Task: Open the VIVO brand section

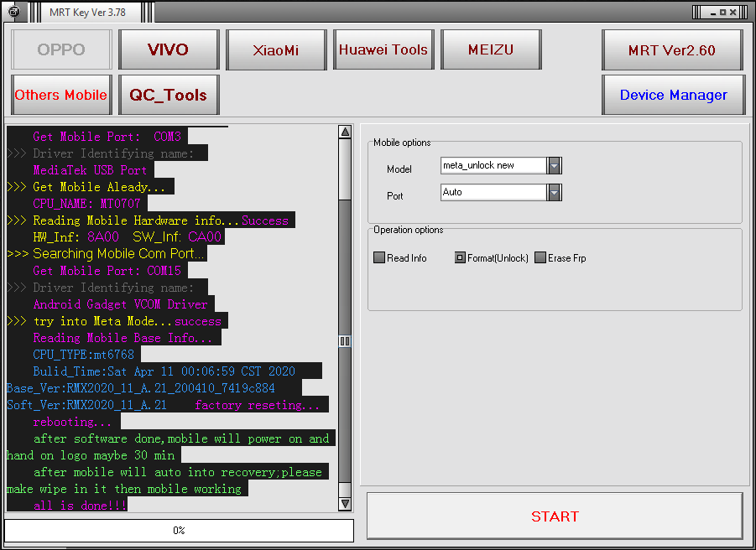Action: click(169, 49)
